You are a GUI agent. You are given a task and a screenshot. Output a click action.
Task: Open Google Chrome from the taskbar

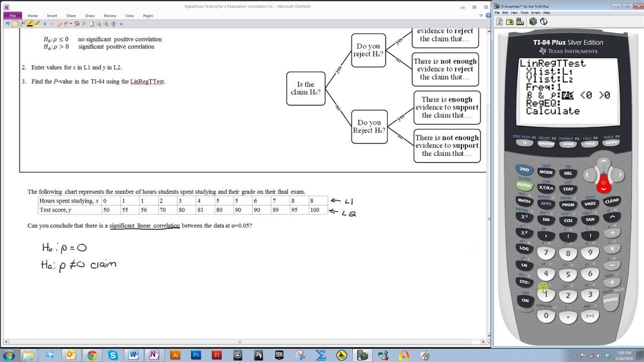pyautogui.click(x=92, y=355)
